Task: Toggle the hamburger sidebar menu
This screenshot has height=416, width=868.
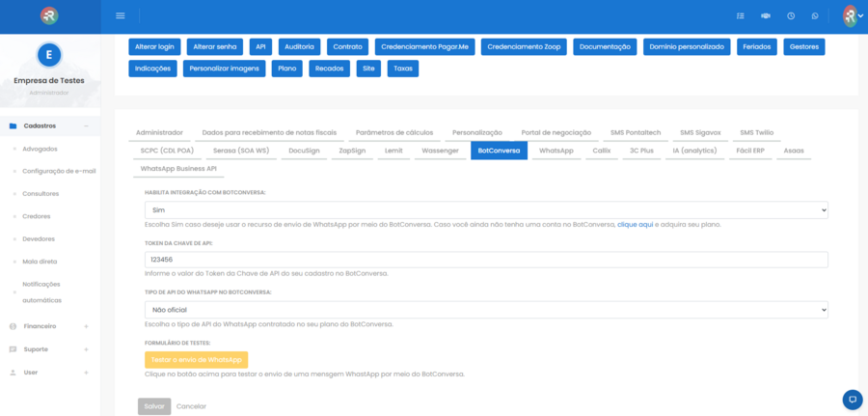Action: coord(121,15)
